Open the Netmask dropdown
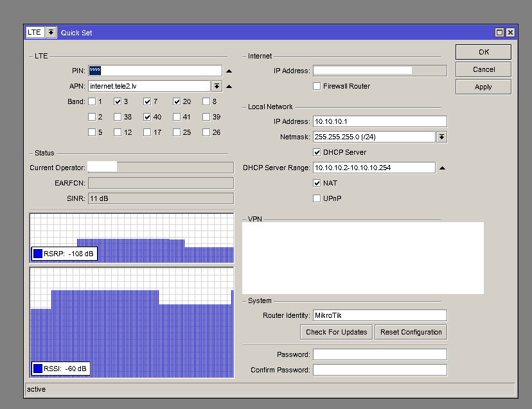Image resolution: width=532 pixels, height=409 pixels. tap(442, 137)
